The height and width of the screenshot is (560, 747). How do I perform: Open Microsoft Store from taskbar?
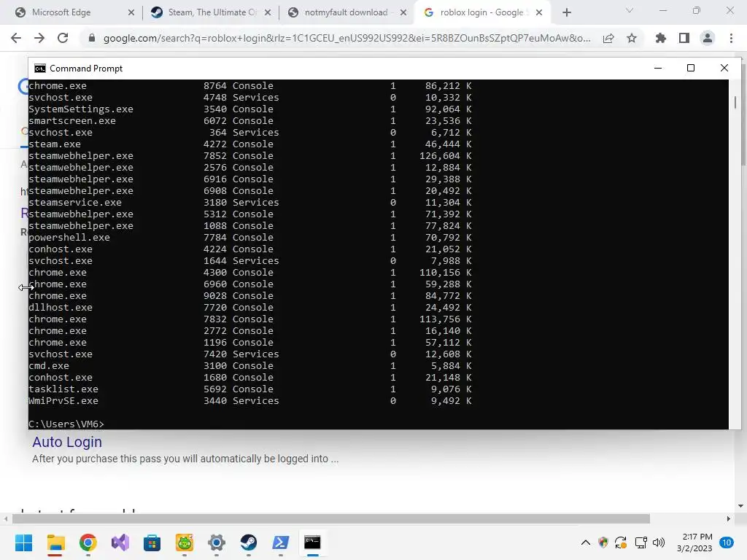[152, 542]
